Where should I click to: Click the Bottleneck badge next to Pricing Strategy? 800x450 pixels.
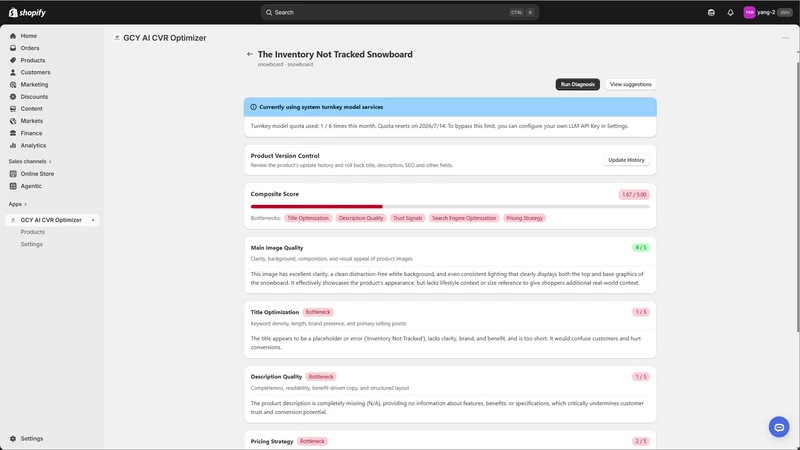pyautogui.click(x=312, y=441)
